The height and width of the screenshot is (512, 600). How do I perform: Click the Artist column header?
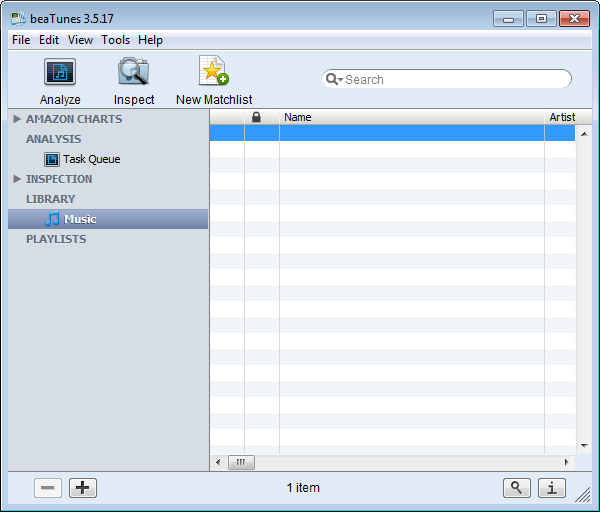point(561,117)
